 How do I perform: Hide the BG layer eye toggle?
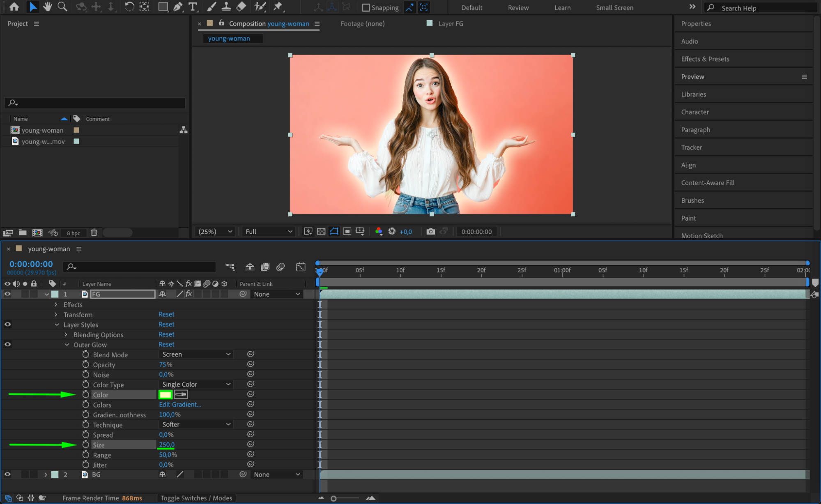click(x=7, y=474)
